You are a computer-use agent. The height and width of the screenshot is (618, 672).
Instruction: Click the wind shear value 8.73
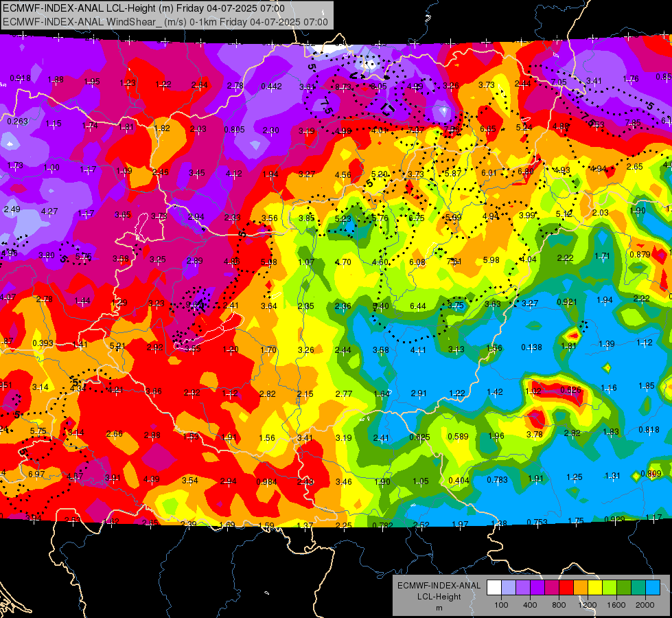pos(343,87)
